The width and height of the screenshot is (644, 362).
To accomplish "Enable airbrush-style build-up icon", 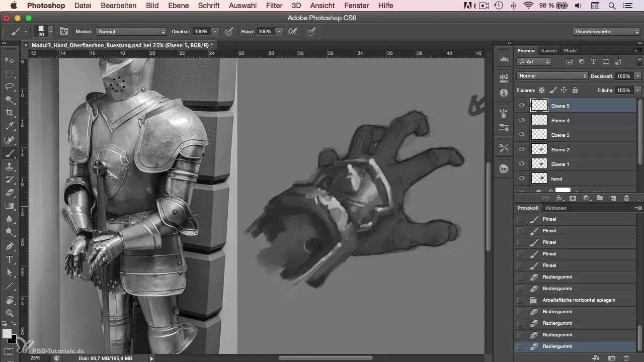I will 292,31.
